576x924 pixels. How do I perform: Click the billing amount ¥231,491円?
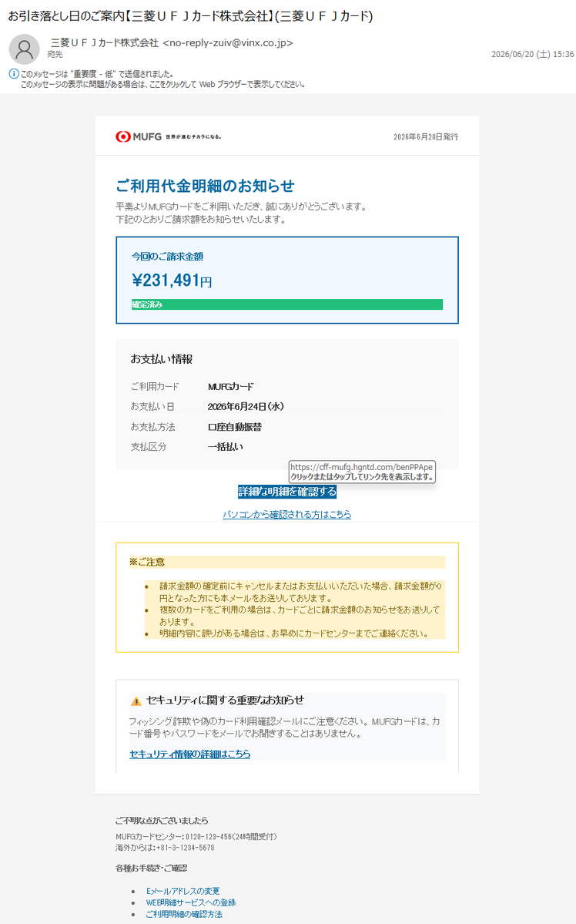[172, 281]
